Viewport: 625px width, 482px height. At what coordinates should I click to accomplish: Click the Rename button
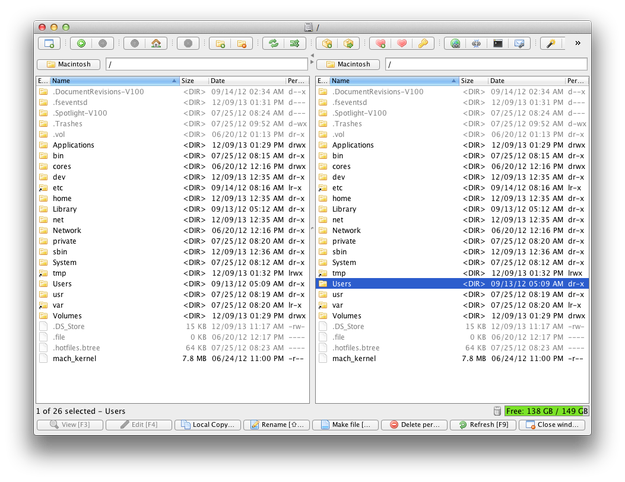[276, 425]
